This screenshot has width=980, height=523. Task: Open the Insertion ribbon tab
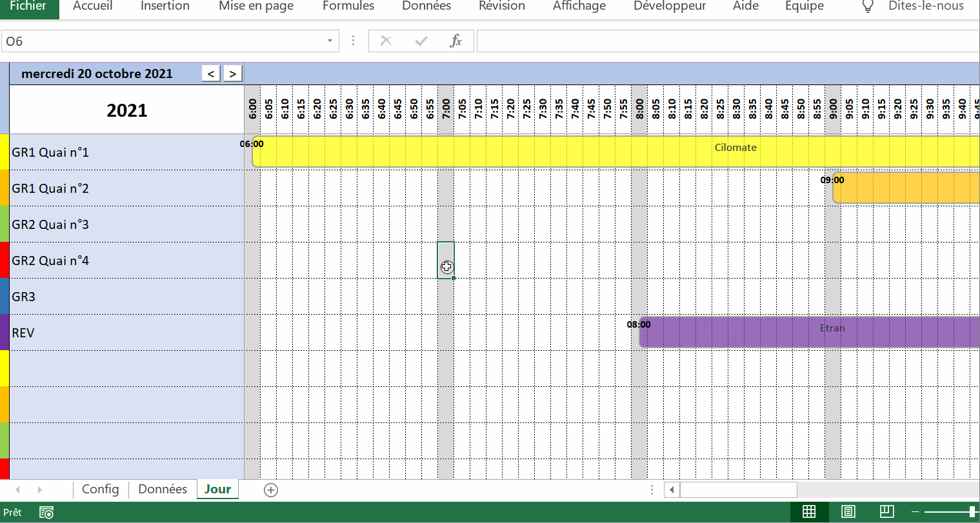(165, 6)
